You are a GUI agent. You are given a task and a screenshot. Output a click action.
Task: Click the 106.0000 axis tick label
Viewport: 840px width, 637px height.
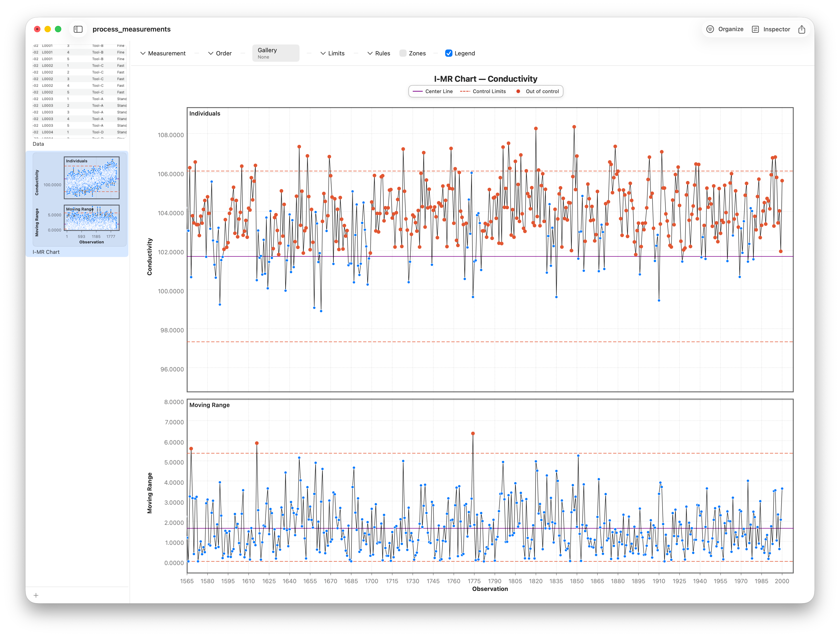coord(170,174)
